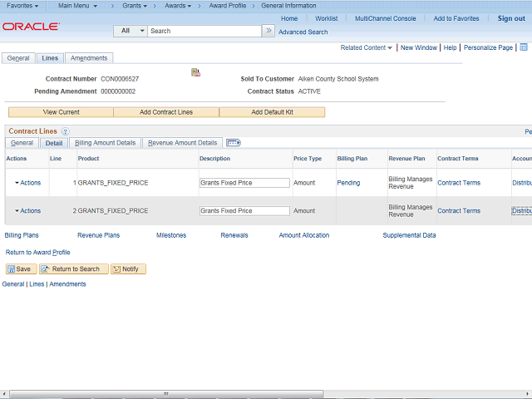Expand the Awards breadcrumb menu
This screenshot has height=399, width=532.
click(x=178, y=6)
